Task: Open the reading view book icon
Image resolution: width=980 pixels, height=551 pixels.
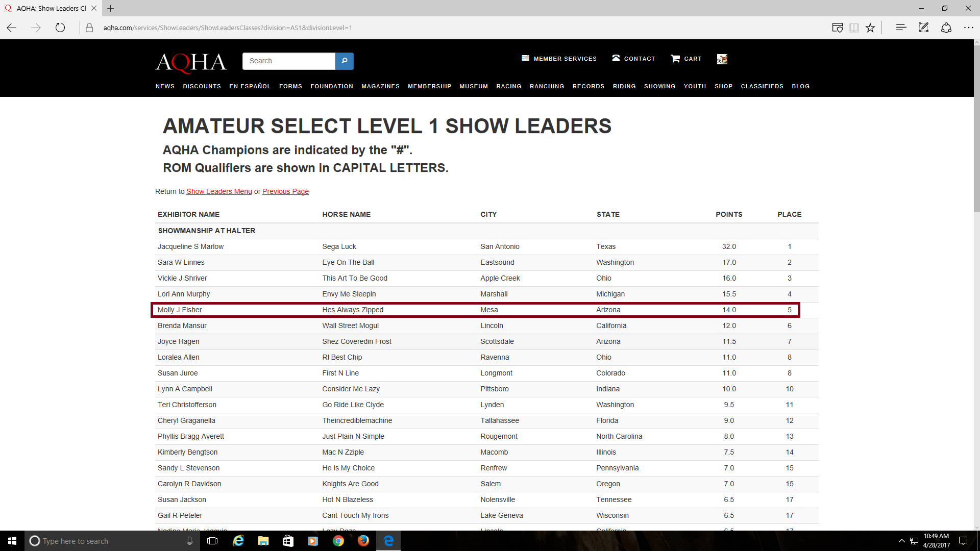Action: 854,28
